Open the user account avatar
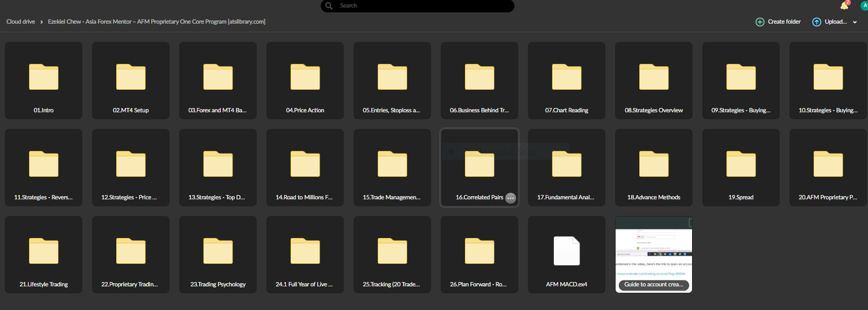The width and height of the screenshot is (868, 310). pyautogui.click(x=864, y=5)
